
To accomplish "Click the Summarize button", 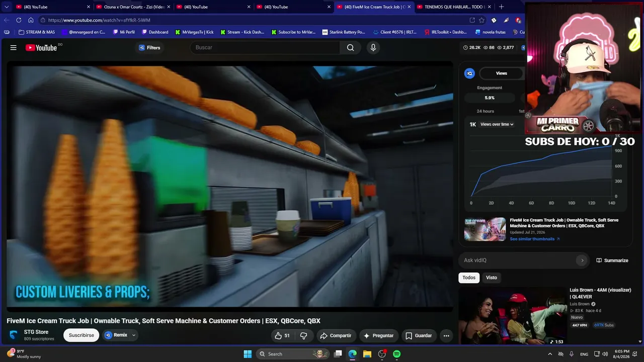I will (612, 260).
